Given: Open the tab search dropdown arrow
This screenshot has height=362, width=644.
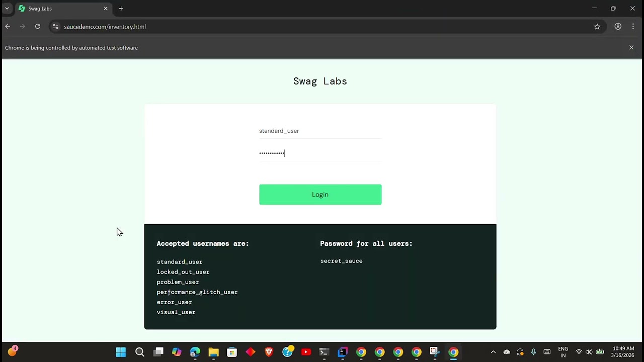Looking at the screenshot, I should tap(7, 9).
